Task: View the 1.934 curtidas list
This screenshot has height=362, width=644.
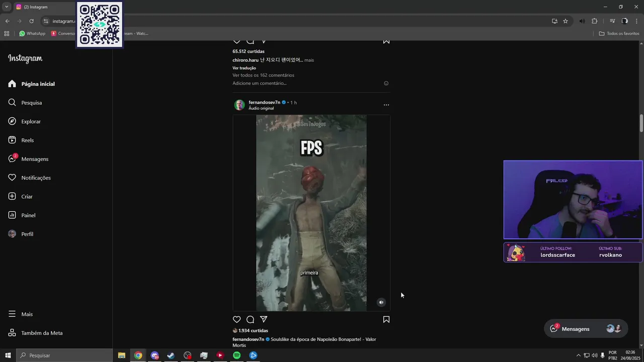Action: tap(253, 330)
